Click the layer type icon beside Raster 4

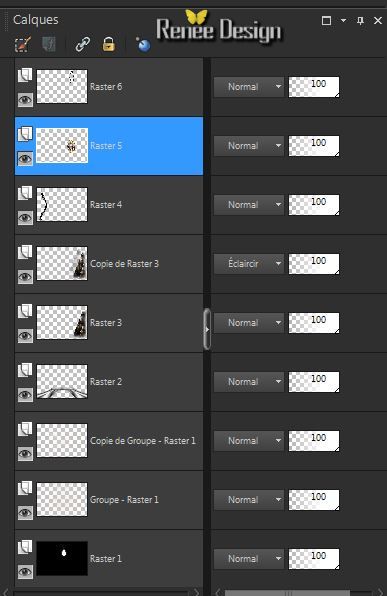point(25,193)
